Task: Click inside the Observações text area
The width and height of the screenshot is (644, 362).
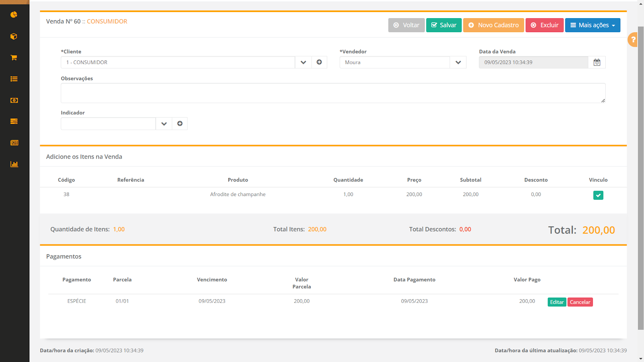Action: (x=333, y=93)
